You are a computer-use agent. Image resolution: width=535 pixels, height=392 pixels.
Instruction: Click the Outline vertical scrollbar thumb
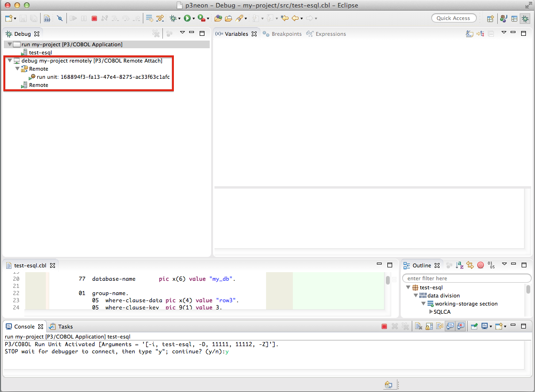(528, 289)
